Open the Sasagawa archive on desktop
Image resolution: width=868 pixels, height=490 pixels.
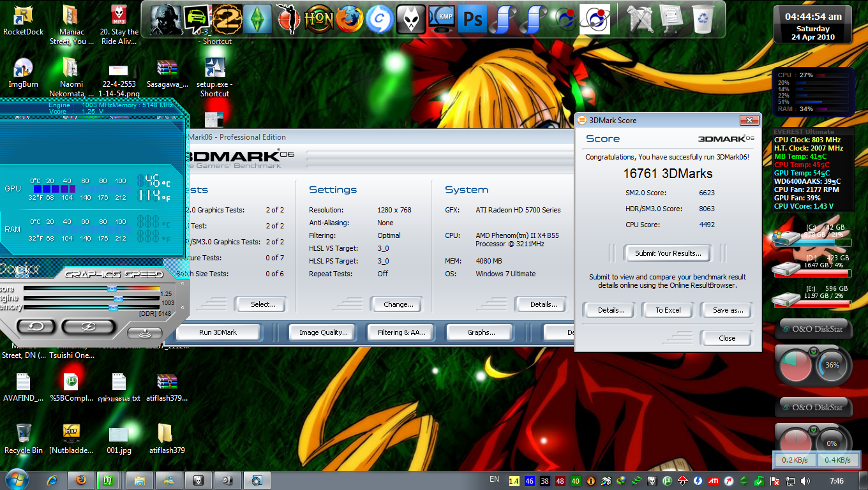167,73
